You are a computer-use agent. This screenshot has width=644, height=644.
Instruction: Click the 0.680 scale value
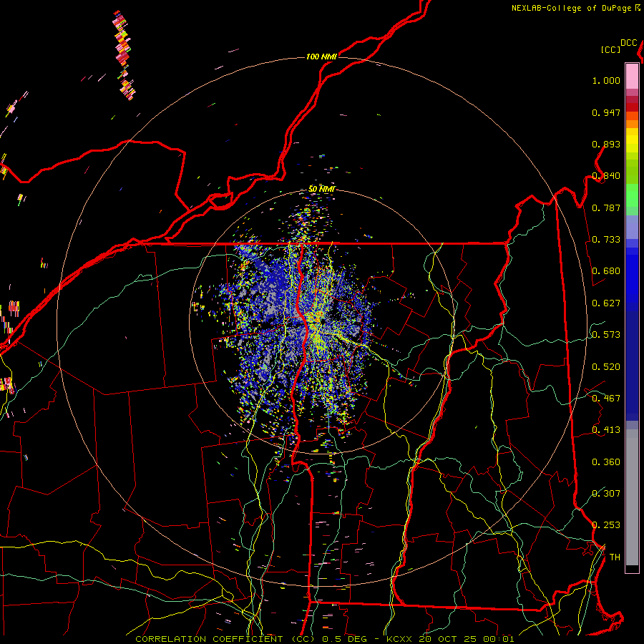(606, 271)
